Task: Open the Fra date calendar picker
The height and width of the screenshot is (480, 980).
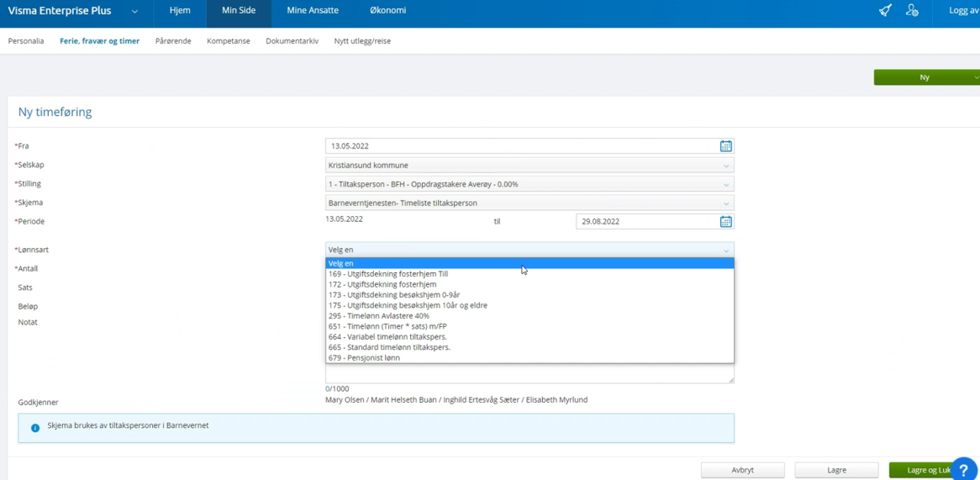Action: coord(725,146)
